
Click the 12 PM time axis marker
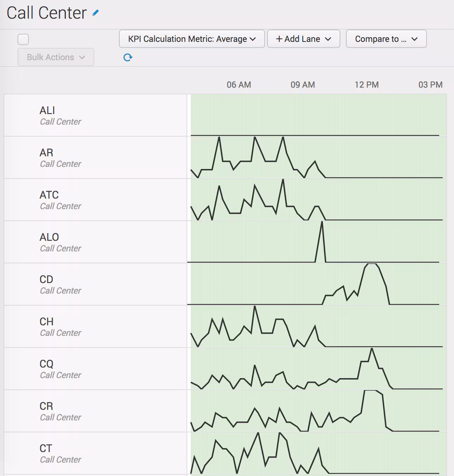366,85
